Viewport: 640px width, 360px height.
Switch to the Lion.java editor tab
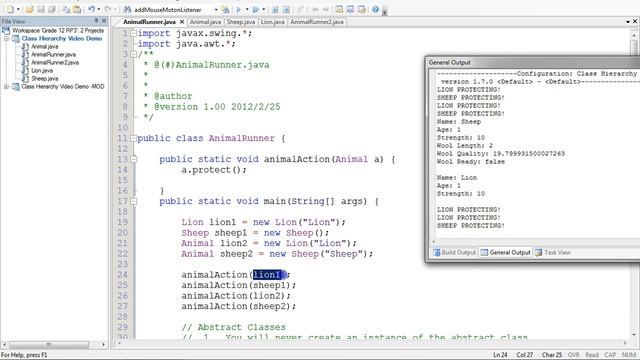[x=273, y=22]
